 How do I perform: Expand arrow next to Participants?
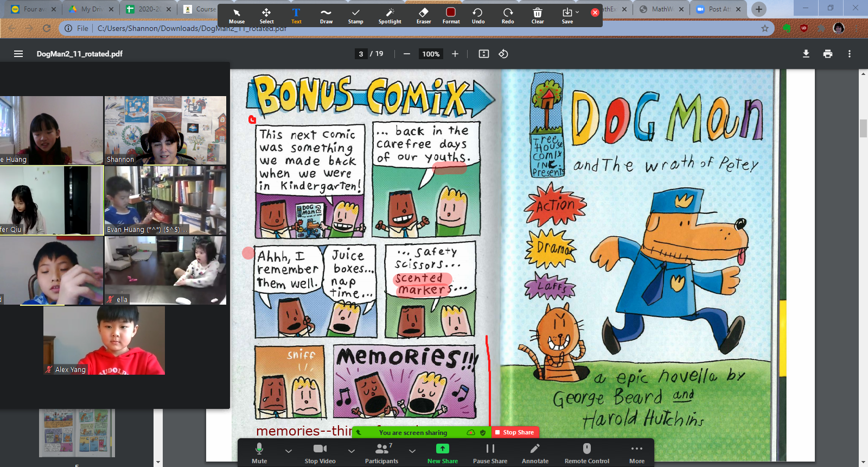pyautogui.click(x=412, y=451)
